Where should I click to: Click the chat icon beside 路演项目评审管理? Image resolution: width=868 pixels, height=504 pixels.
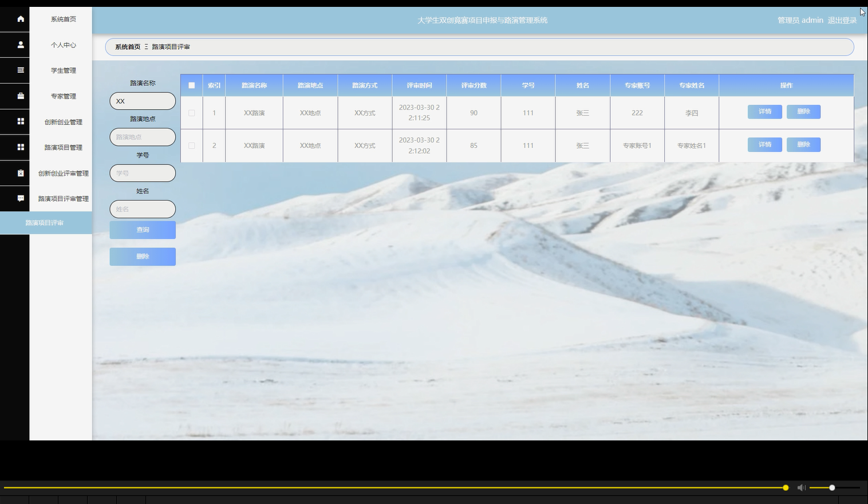[x=21, y=198]
